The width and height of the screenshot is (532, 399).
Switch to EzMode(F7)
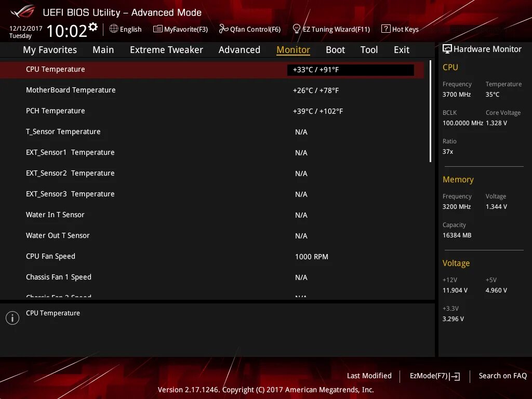coord(434,376)
